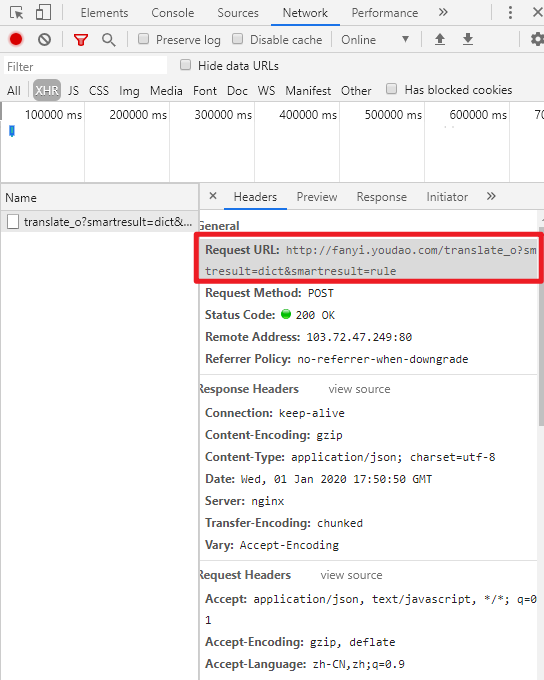Select the Headers tab
This screenshot has height=680, width=544.
(255, 197)
